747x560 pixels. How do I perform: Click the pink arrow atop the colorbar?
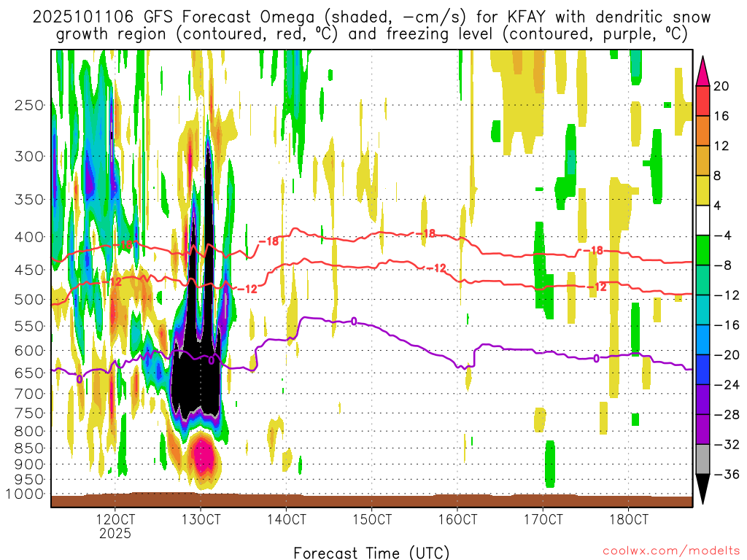[703, 73]
